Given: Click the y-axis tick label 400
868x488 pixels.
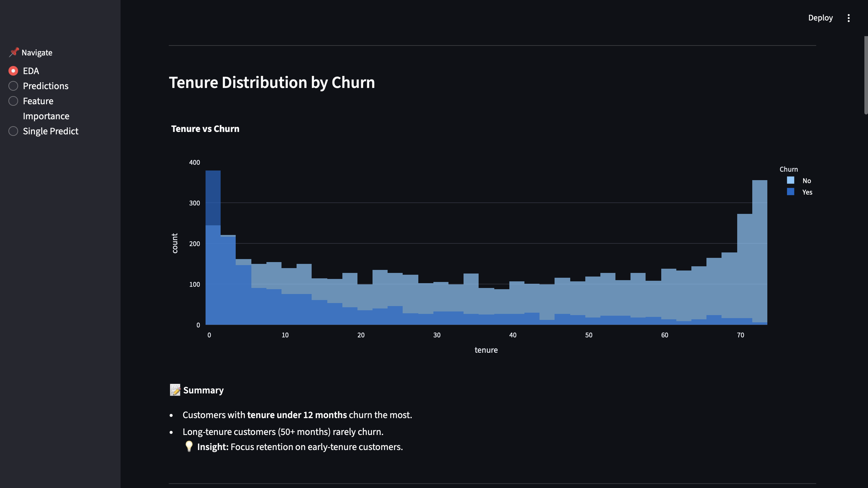Looking at the screenshot, I should [194, 162].
